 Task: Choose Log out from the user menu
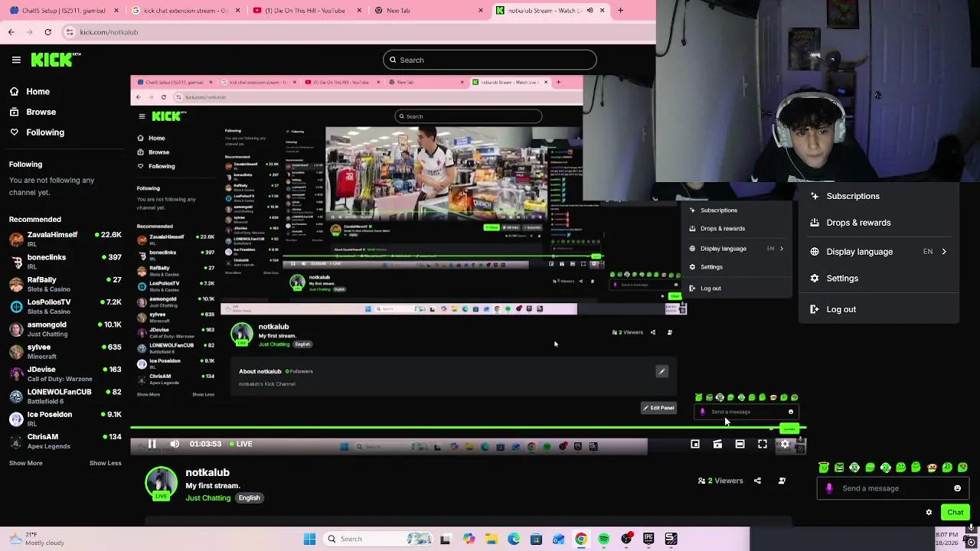pos(879,309)
